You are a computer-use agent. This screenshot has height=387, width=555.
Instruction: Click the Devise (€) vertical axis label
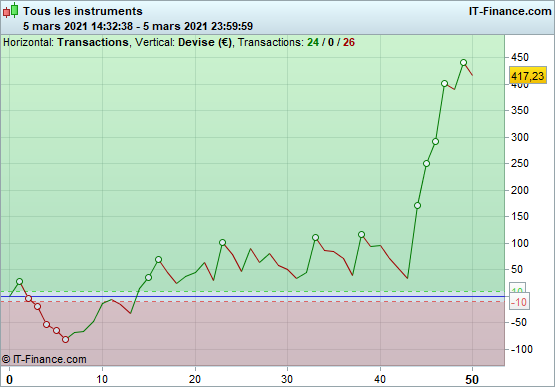[205, 42]
